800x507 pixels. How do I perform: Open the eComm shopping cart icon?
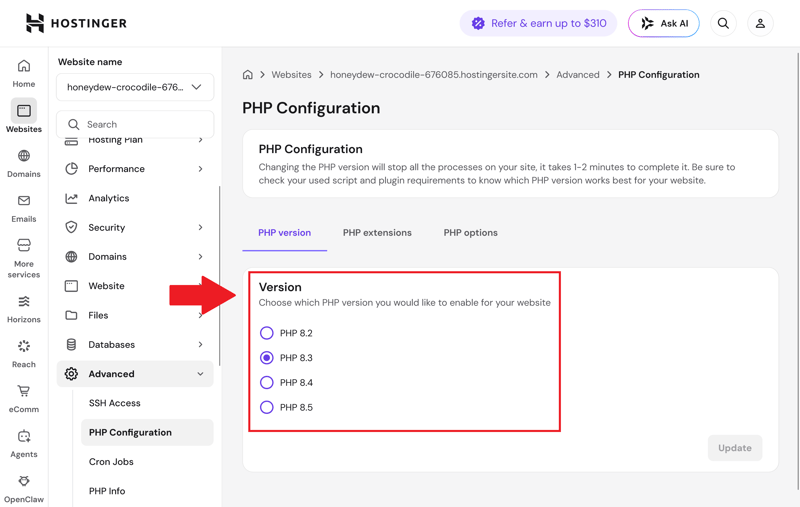click(x=23, y=391)
